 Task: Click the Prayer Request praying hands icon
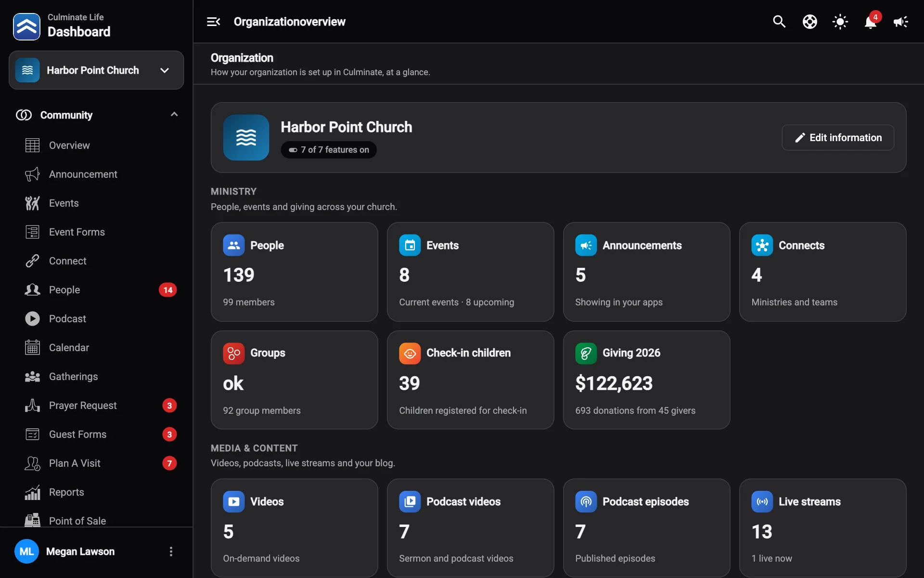point(32,405)
